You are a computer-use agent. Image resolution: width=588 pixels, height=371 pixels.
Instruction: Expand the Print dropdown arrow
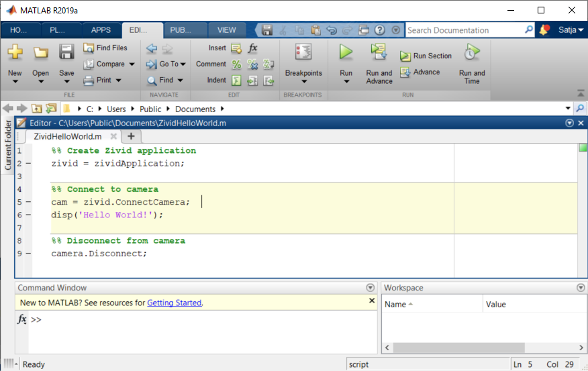(119, 81)
